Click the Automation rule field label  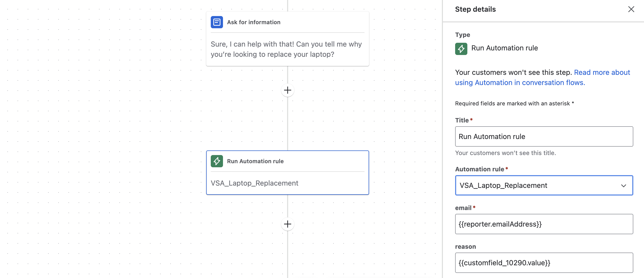pyautogui.click(x=480, y=169)
